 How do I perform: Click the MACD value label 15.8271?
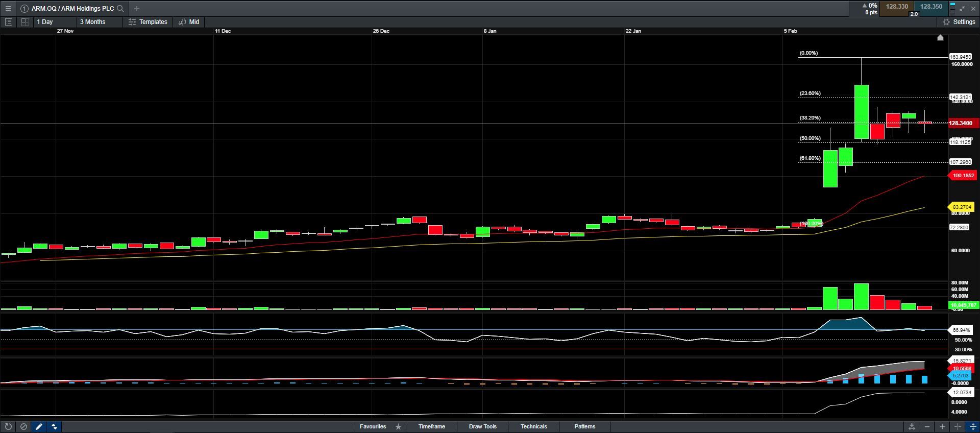961,361
